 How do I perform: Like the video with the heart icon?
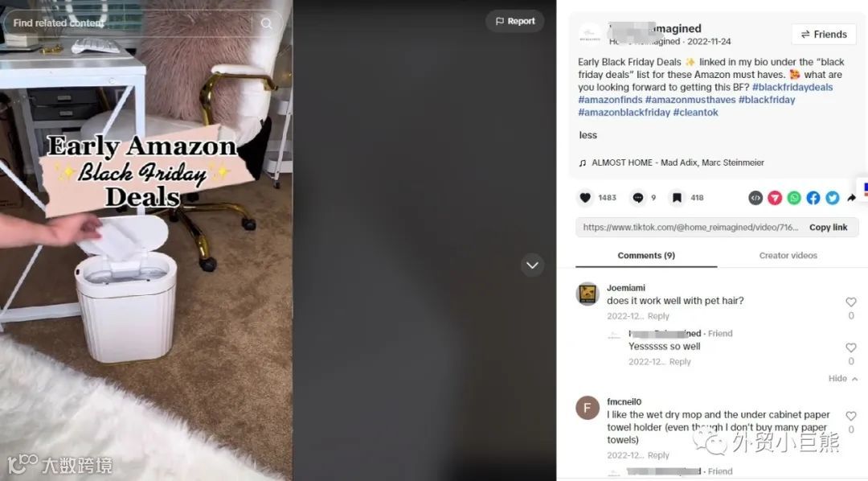[x=585, y=198]
